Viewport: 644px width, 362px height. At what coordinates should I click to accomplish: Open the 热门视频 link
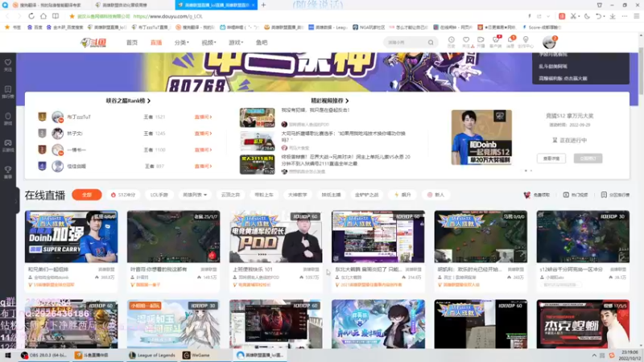coord(575,195)
